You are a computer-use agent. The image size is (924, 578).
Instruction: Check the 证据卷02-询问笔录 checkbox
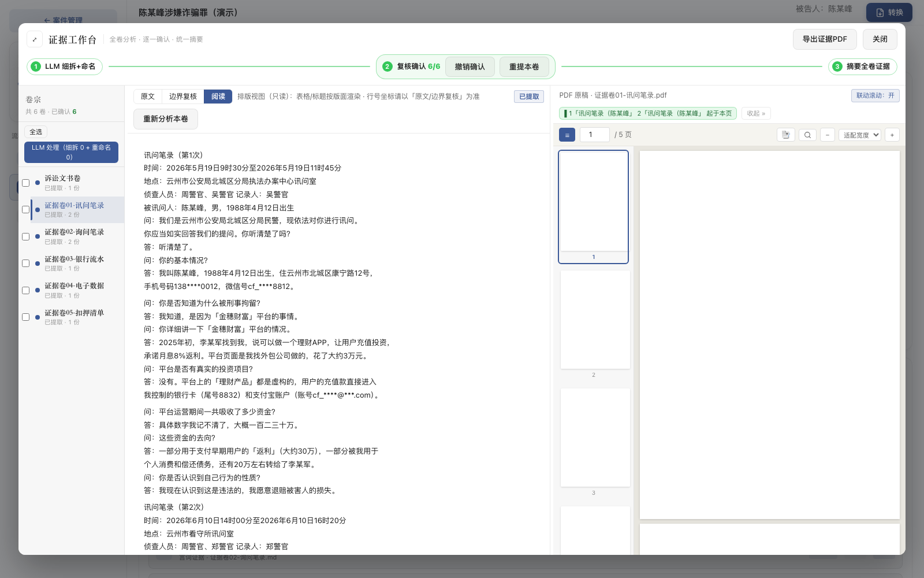point(25,236)
